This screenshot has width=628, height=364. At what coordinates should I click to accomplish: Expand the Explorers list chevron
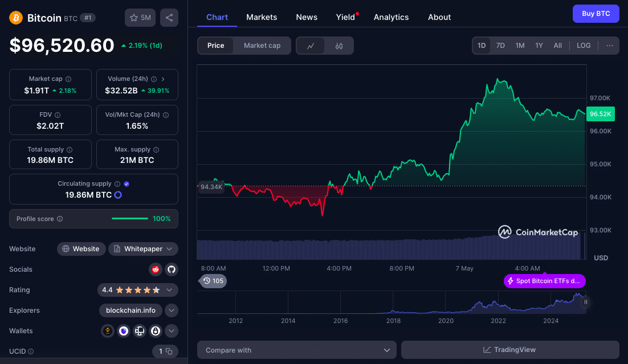(x=172, y=310)
